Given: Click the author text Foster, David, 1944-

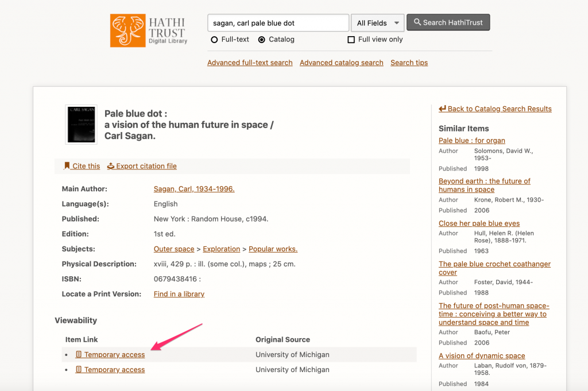Looking at the screenshot, I should click(x=503, y=282).
